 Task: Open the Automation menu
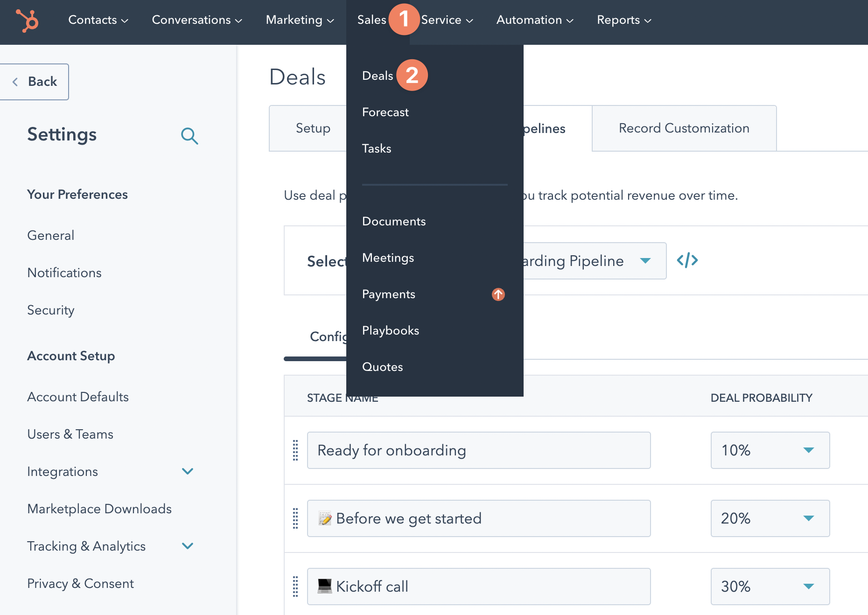pos(535,20)
